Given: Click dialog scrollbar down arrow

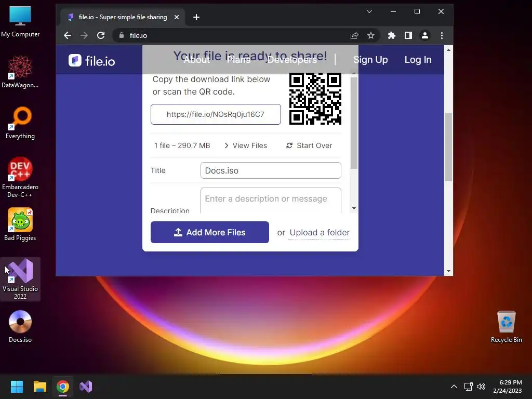Looking at the screenshot, I should click(354, 208).
